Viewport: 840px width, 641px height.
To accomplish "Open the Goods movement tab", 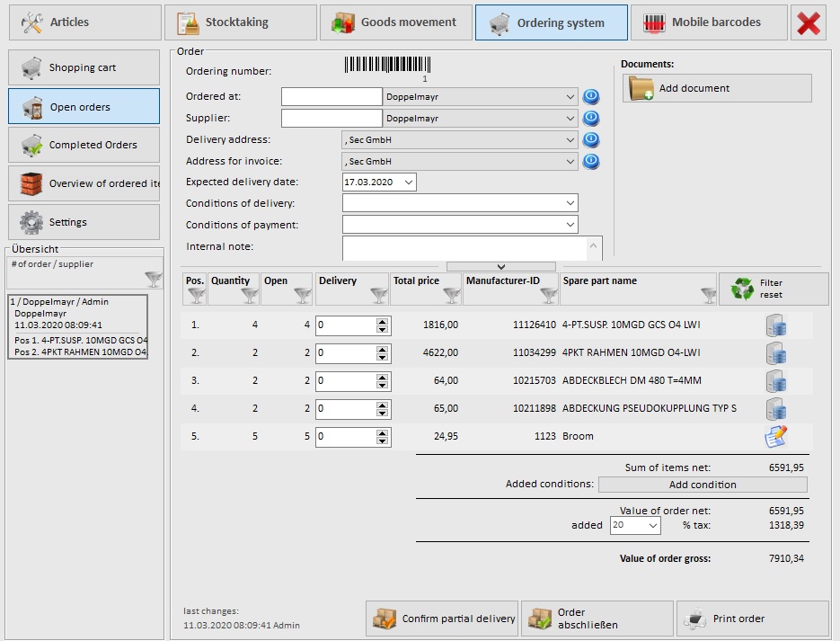I will tap(396, 22).
